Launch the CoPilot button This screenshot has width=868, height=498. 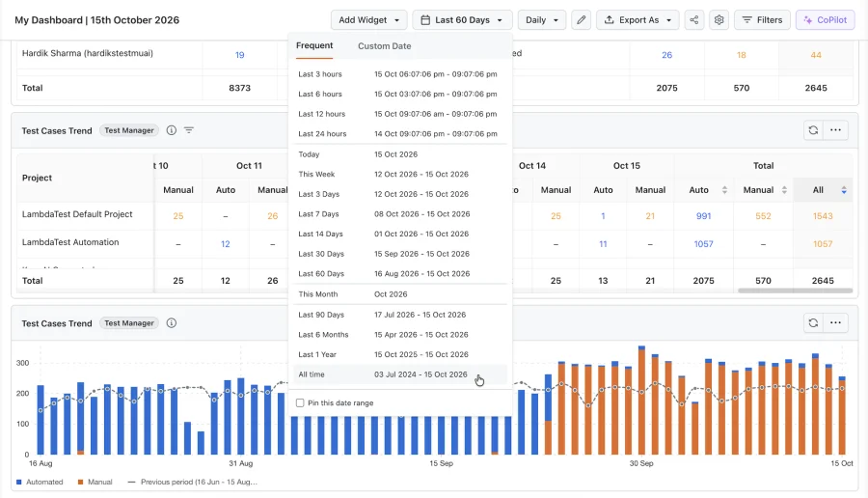pyautogui.click(x=825, y=20)
